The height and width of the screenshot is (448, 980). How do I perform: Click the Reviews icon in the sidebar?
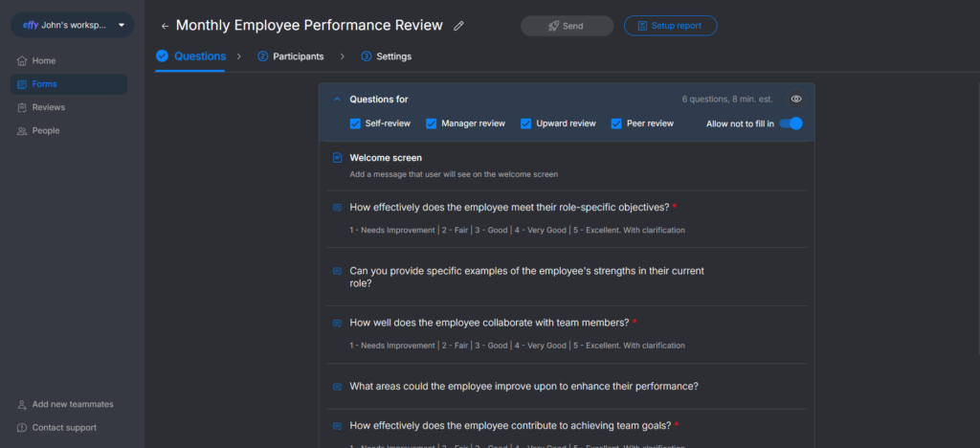coord(21,107)
